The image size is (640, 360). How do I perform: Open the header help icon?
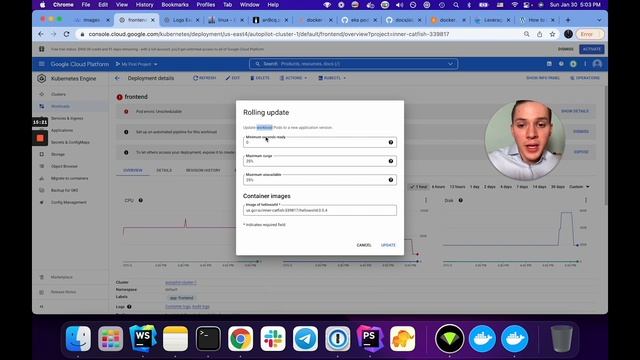(x=561, y=64)
